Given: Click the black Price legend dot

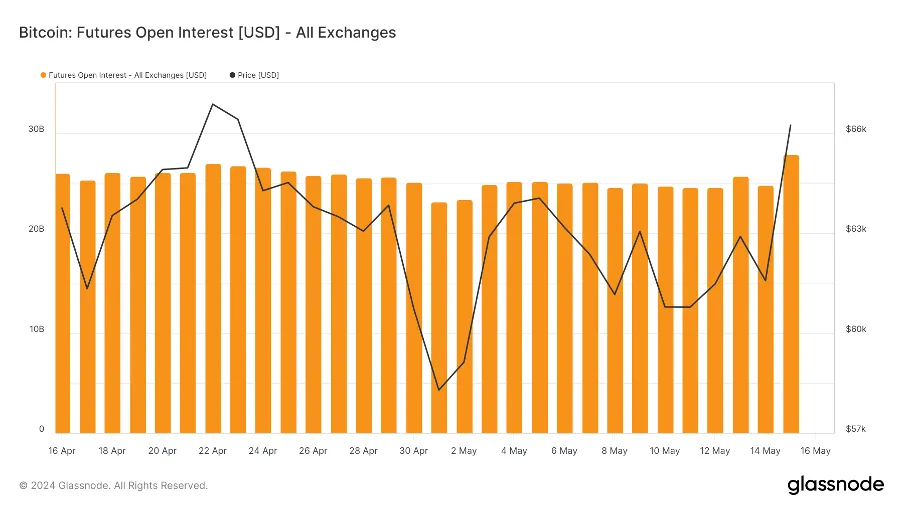Looking at the screenshot, I should click(233, 75).
